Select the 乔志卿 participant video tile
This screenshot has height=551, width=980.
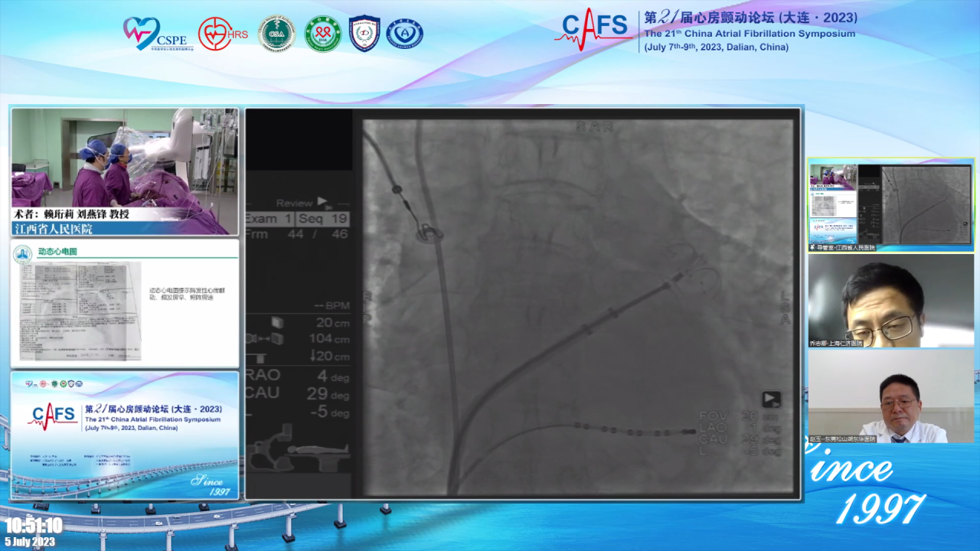click(x=891, y=301)
